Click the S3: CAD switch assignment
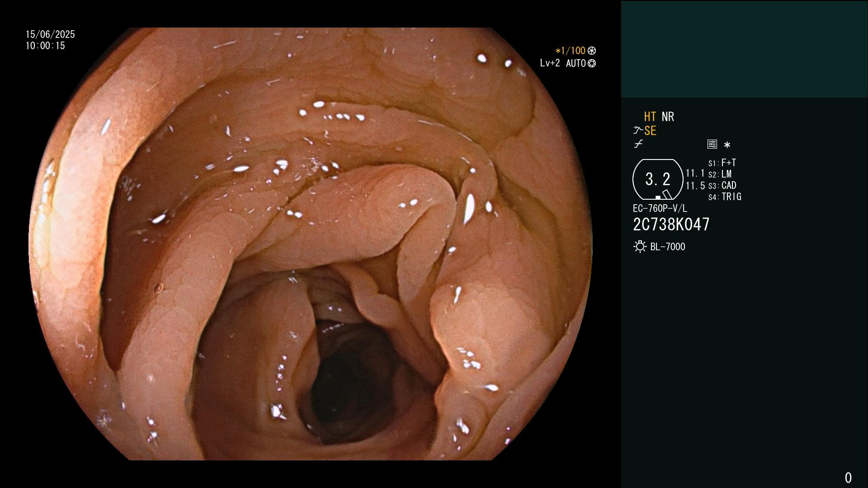The image size is (868, 488). point(722,185)
